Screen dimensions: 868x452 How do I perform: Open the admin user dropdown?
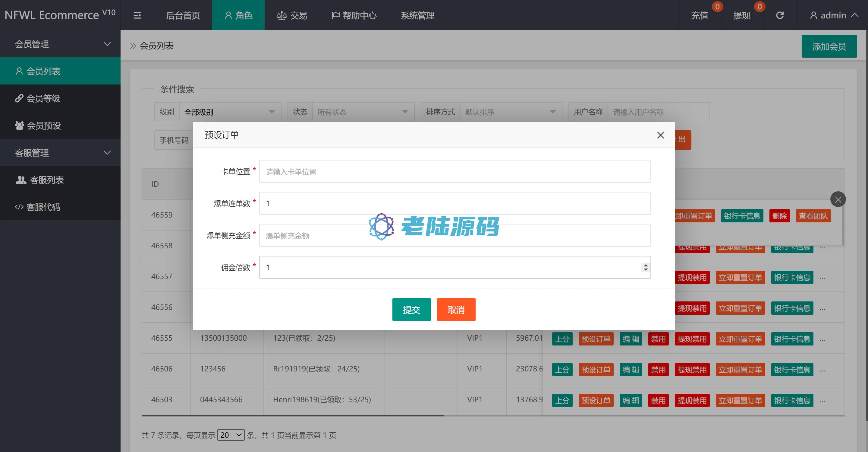[x=834, y=15]
